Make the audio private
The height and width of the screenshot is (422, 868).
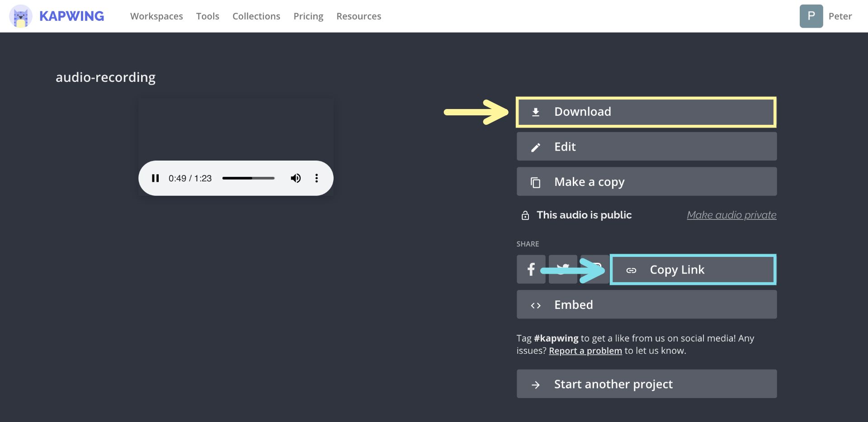[731, 215]
